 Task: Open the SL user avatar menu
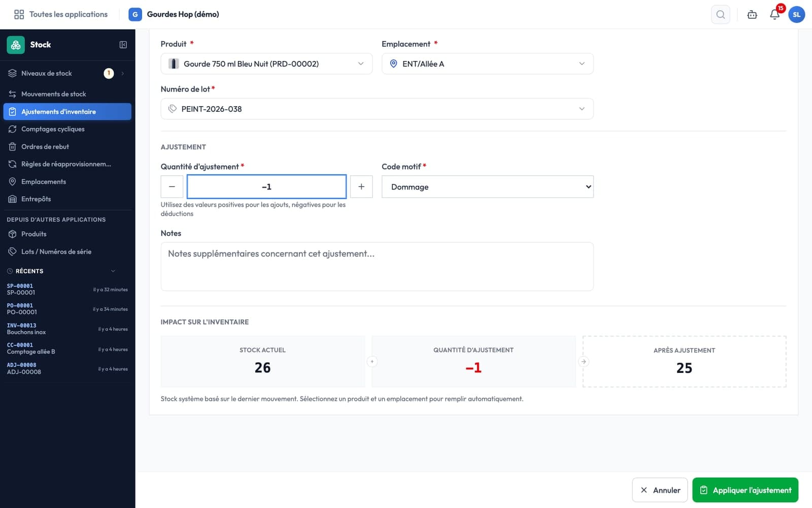tap(797, 15)
